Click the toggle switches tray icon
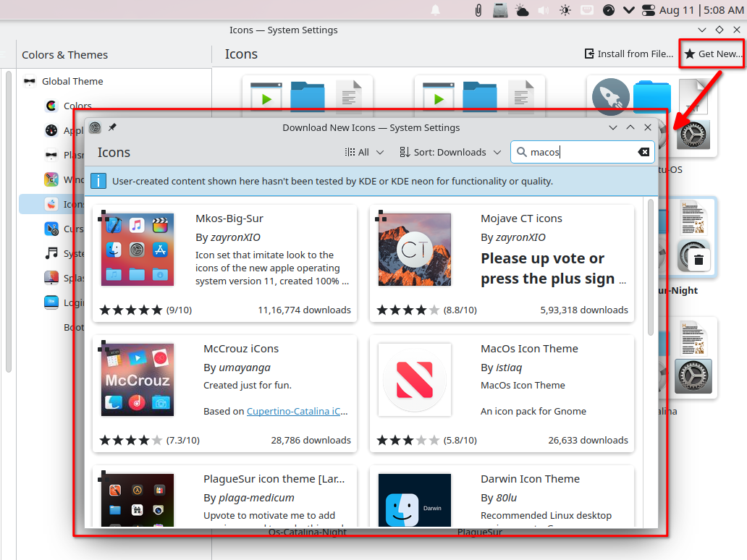Viewport: 747px width, 560px height. (649, 10)
